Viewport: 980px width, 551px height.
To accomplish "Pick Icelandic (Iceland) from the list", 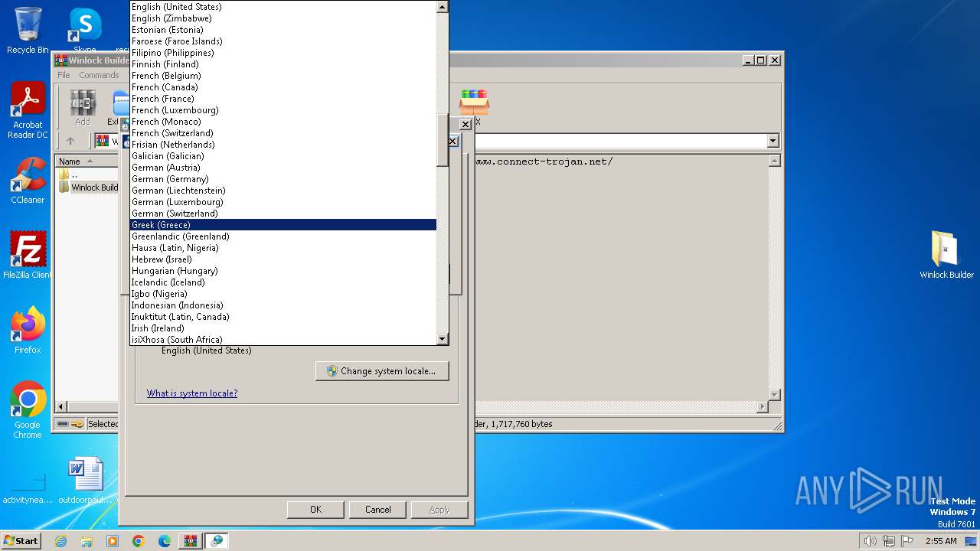I will click(x=283, y=282).
